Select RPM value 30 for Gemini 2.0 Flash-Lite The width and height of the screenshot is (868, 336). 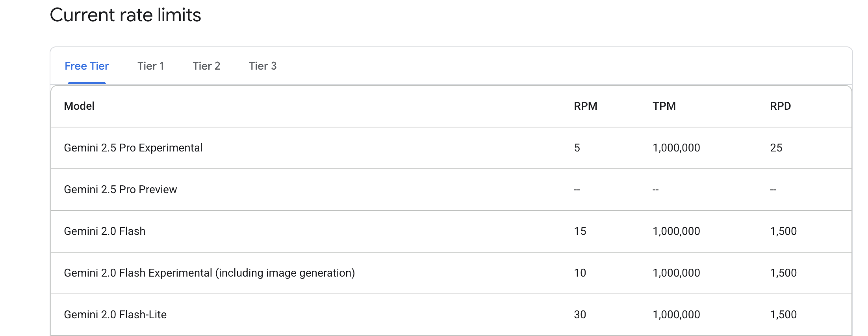(x=580, y=315)
